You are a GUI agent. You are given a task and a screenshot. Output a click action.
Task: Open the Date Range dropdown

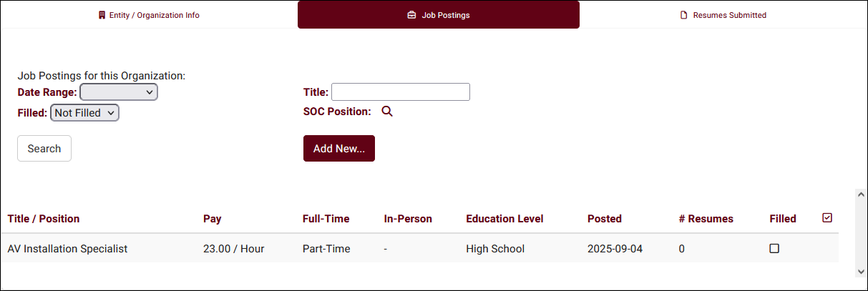pos(119,92)
